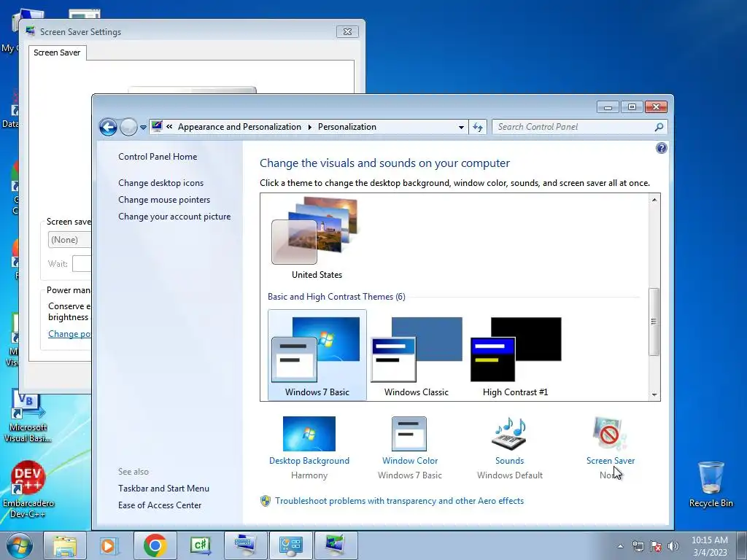The width and height of the screenshot is (747, 560).
Task: Click Personalization breadcrumb segment
Action: [x=347, y=127]
